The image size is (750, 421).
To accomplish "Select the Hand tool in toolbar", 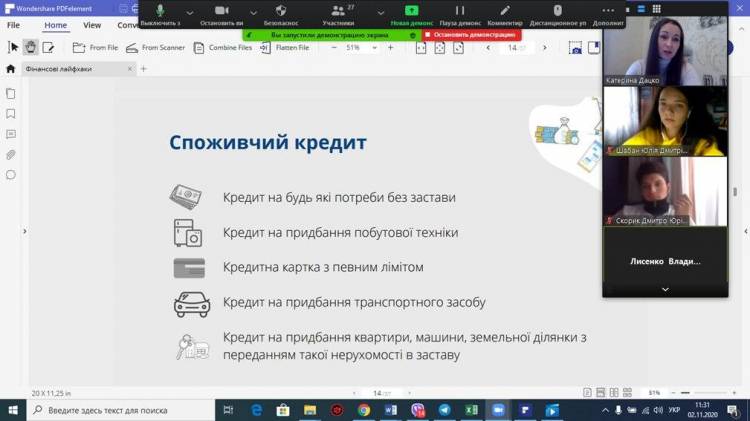I will (x=31, y=47).
